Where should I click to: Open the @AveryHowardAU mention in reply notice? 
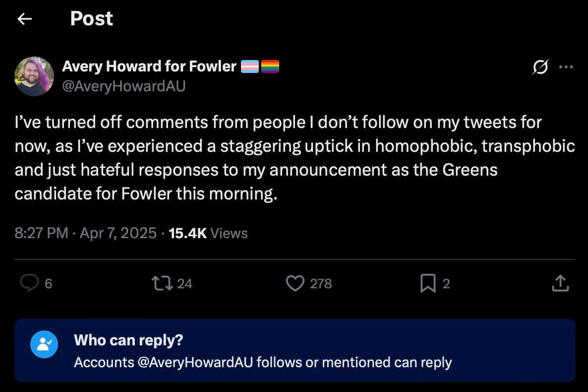pos(195,363)
